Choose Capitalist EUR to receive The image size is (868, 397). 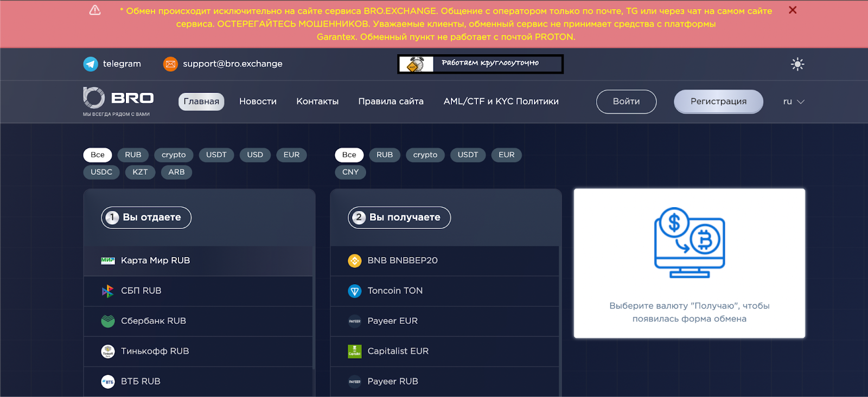pyautogui.click(x=445, y=351)
